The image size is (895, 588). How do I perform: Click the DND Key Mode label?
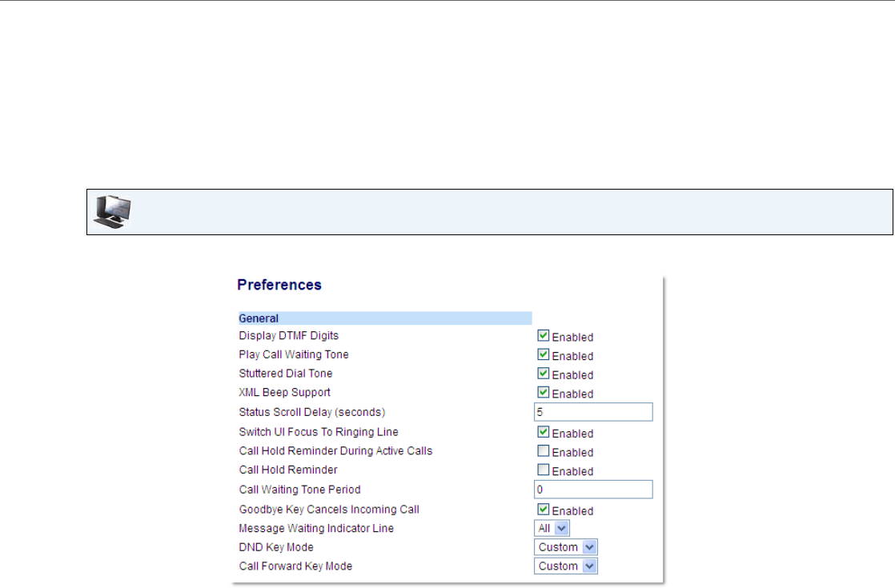click(x=276, y=547)
